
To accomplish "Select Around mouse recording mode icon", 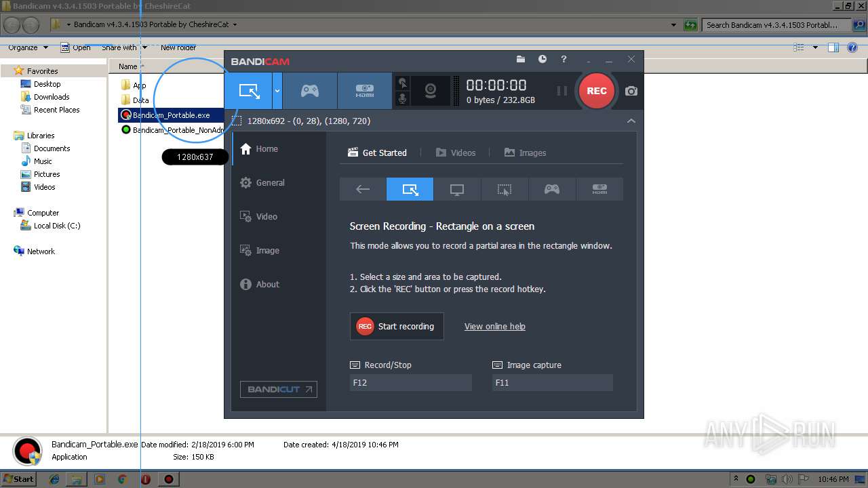I will click(505, 190).
